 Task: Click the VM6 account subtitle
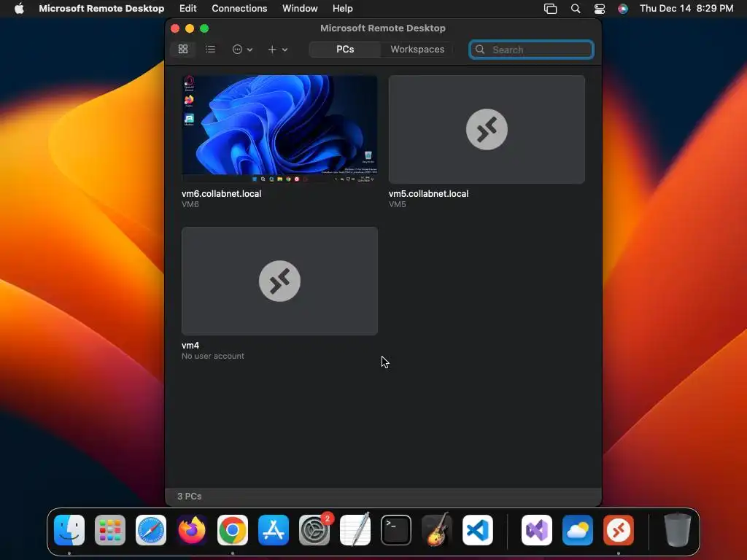click(x=190, y=204)
